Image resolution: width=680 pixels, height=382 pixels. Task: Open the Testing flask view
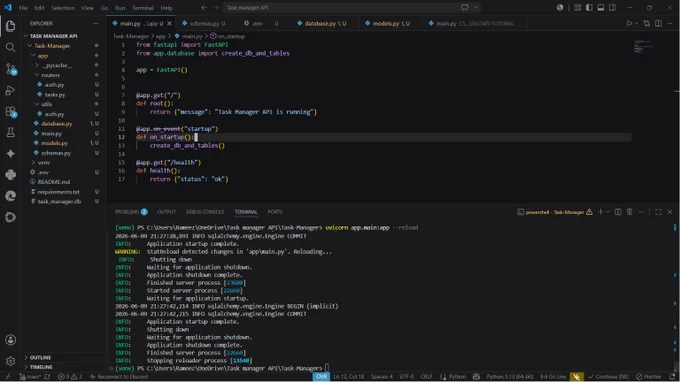[10, 132]
